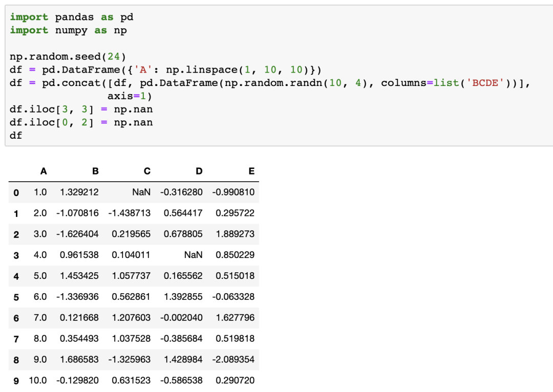Click the np.random.seed(24) line
This screenshot has height=392, width=553.
coord(68,56)
